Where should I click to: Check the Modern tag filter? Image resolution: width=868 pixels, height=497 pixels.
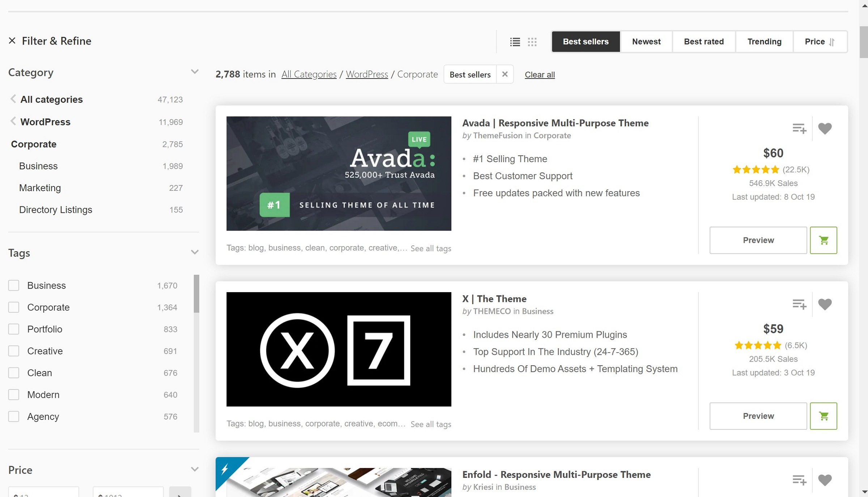click(14, 395)
